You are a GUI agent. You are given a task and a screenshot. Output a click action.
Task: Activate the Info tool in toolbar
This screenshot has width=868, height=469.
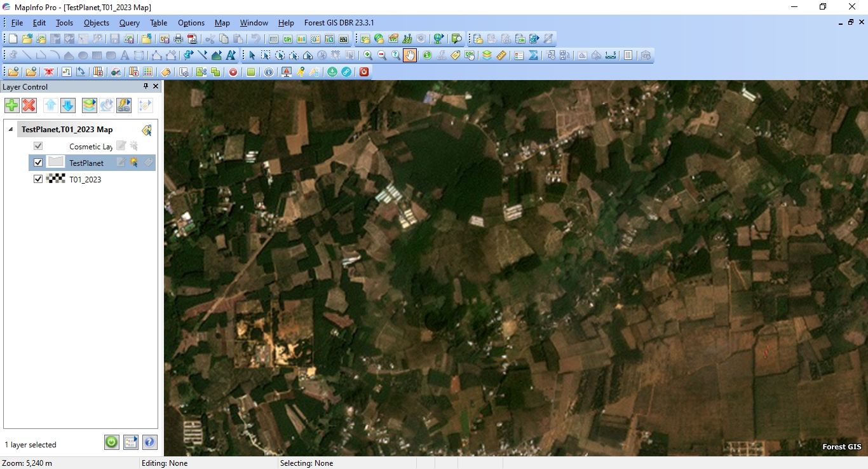pyautogui.click(x=427, y=55)
